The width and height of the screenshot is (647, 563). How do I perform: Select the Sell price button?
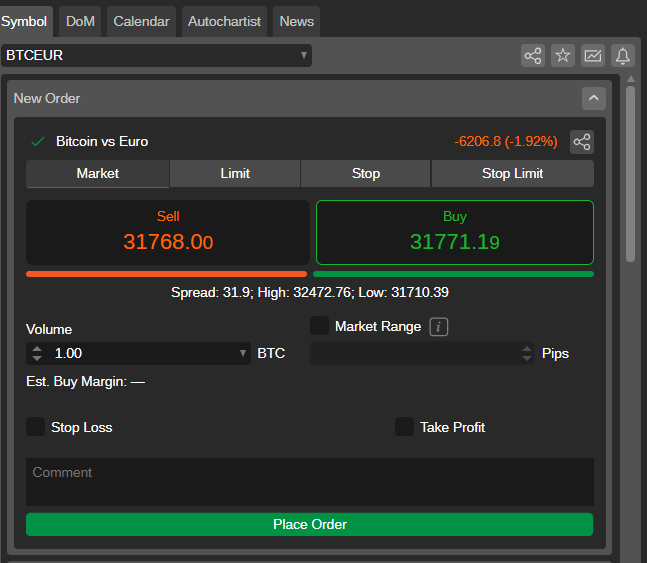[167, 232]
